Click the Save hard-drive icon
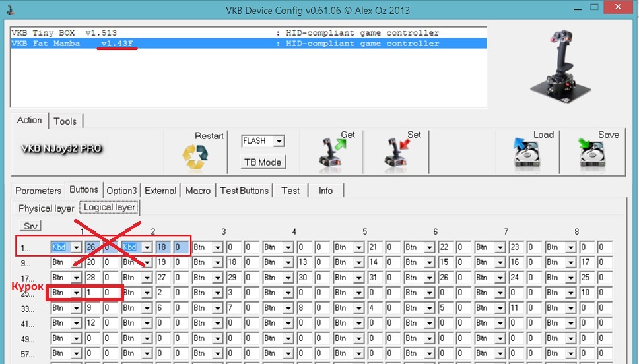Image resolution: width=639 pixels, height=364 pixels. tap(591, 153)
